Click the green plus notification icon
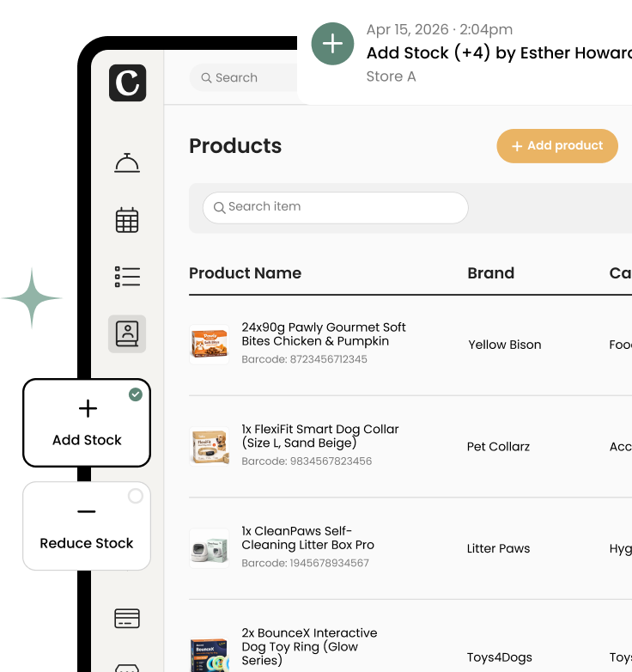The width and height of the screenshot is (632, 672). pyautogui.click(x=332, y=44)
